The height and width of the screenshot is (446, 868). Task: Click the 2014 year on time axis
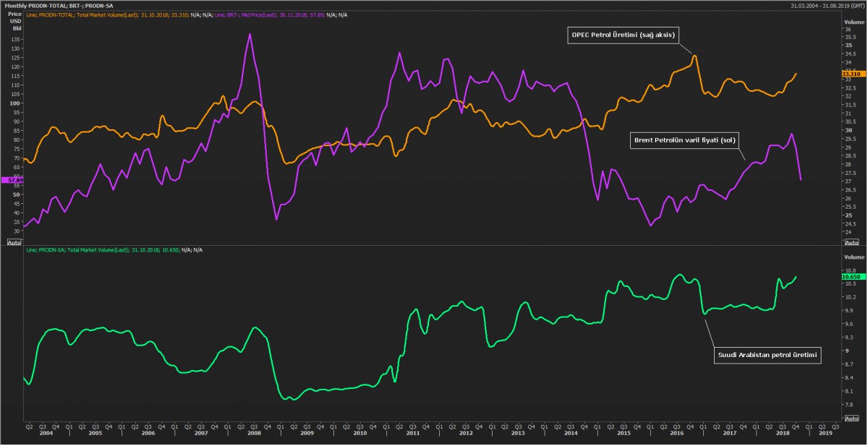(571, 432)
